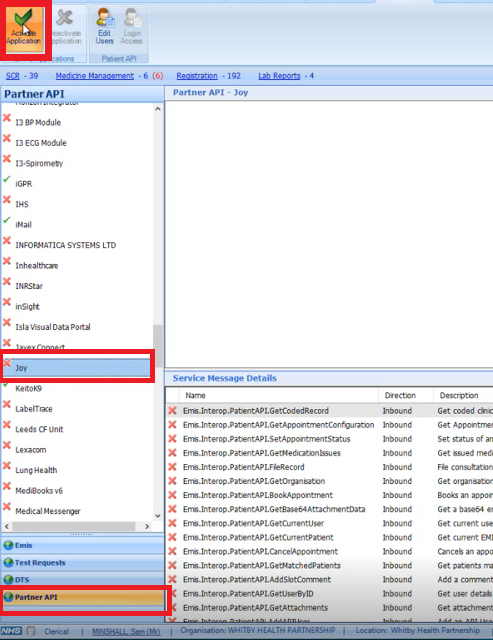
Task: Select I3 BP Module in Partner API list
Action: click(x=38, y=122)
